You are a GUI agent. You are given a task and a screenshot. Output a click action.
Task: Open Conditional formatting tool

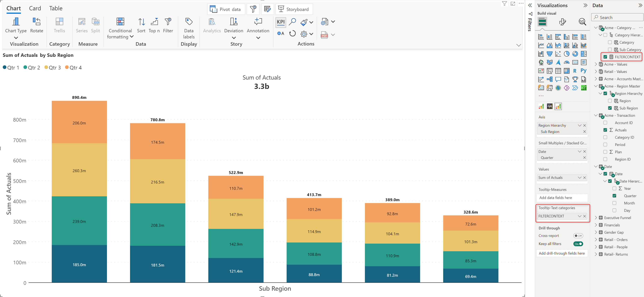coord(120,22)
